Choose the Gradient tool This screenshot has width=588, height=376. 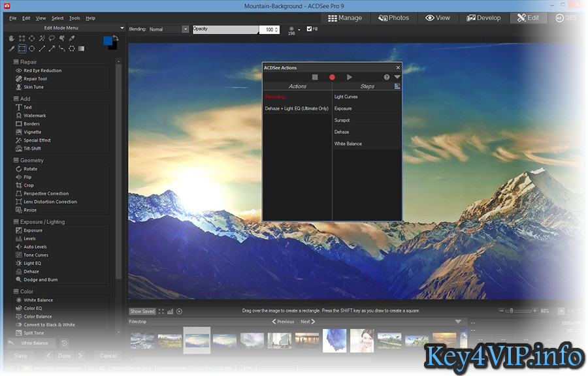pos(82,49)
